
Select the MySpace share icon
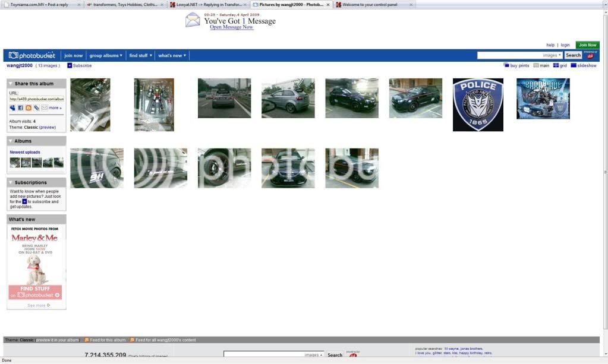click(x=12, y=107)
